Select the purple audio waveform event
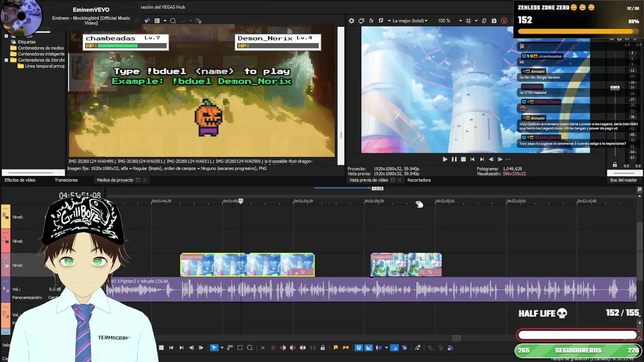The image size is (644, 362). click(x=372, y=290)
